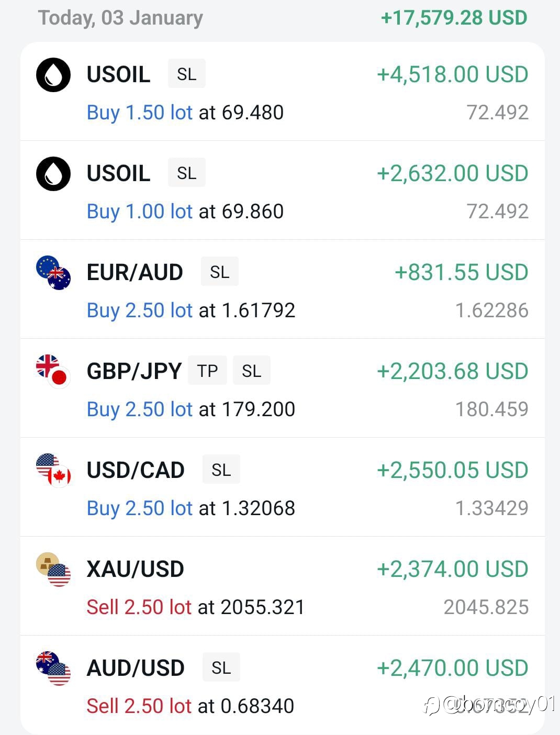Click the SL badge on AUD/USD
This screenshot has width=560, height=735.
(221, 667)
